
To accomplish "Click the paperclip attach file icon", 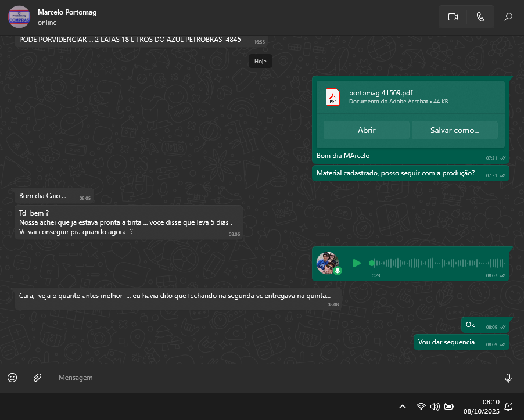I will click(37, 378).
